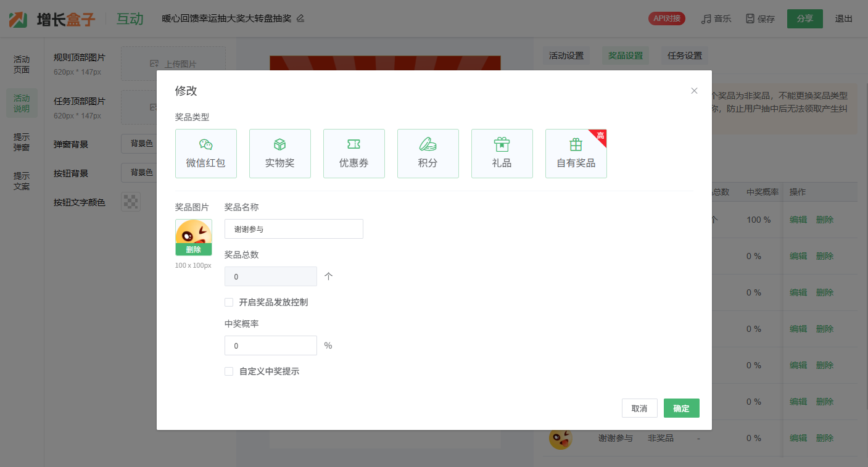Click the 取消 cancel button
This screenshot has height=467, width=868.
639,408
